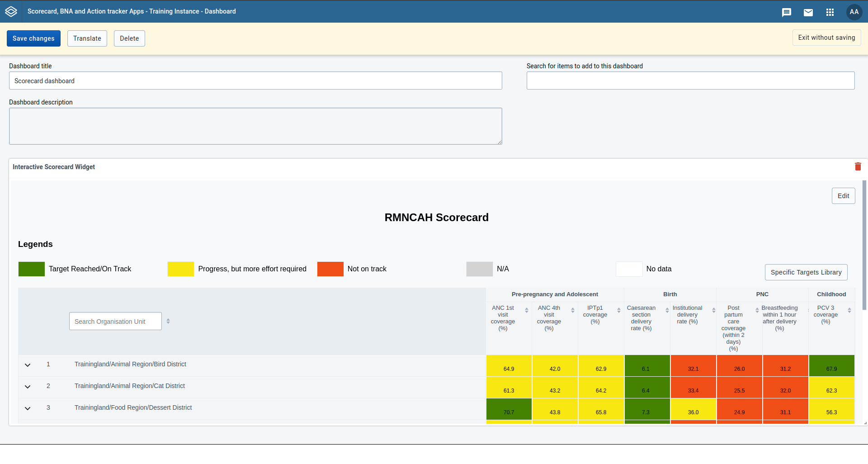The width and height of the screenshot is (868, 464).
Task: Open the apps grid menu
Action: 830,12
